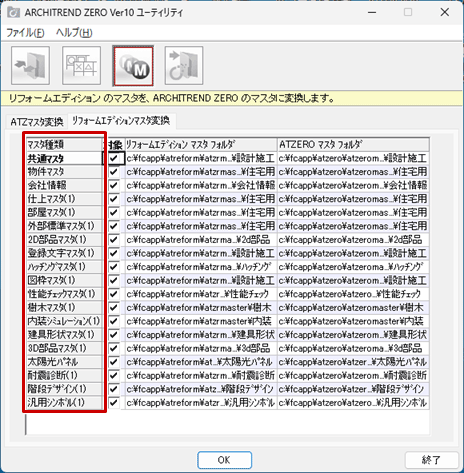Click the fourth toolbar icon with green arrow
Viewport: 464px width, 473px height.
(x=184, y=66)
